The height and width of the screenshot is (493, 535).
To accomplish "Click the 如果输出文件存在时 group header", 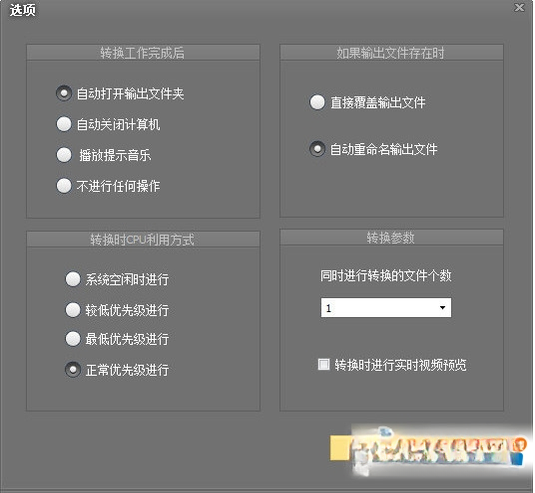I will pyautogui.click(x=391, y=53).
